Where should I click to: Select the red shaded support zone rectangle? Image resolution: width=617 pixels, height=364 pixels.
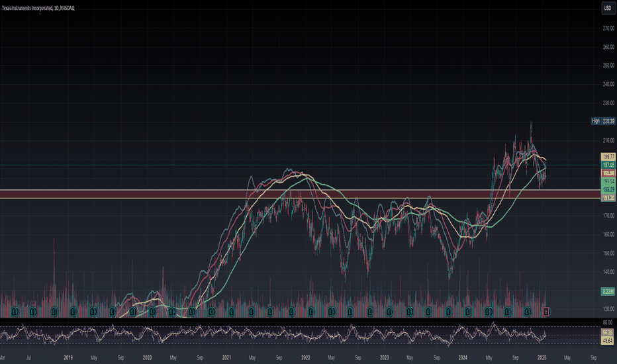click(x=300, y=194)
